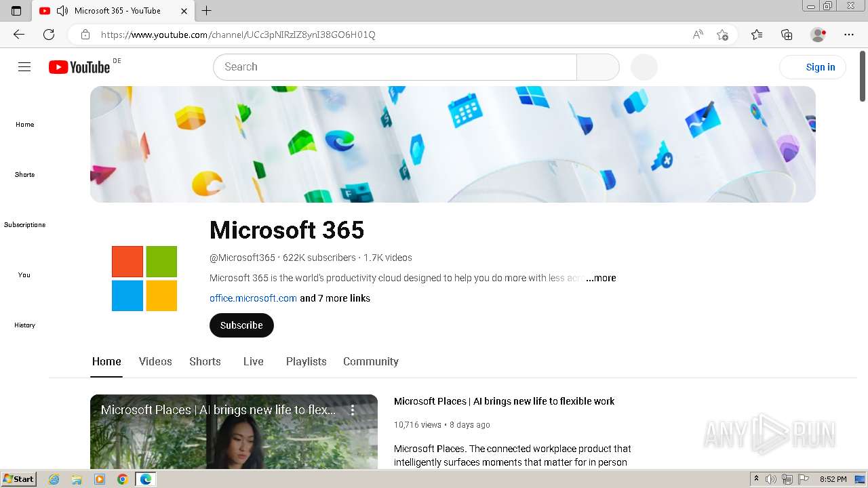This screenshot has height=488, width=868.
Task: Select the channel Home tab
Action: coord(106,361)
